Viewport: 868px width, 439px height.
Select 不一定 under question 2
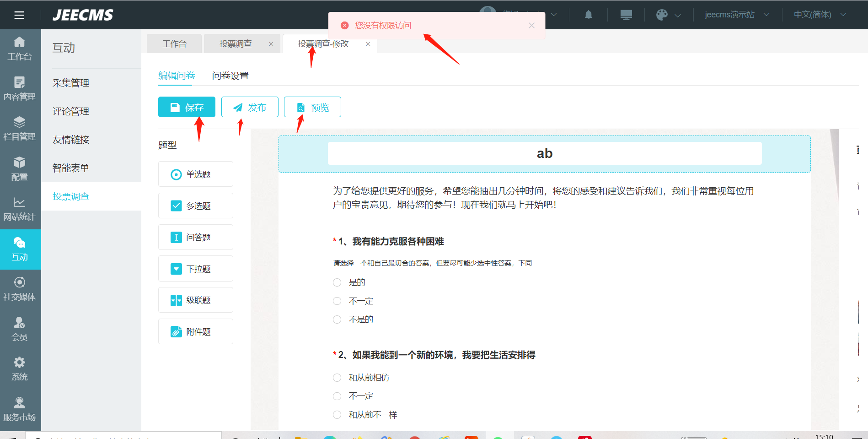(337, 396)
